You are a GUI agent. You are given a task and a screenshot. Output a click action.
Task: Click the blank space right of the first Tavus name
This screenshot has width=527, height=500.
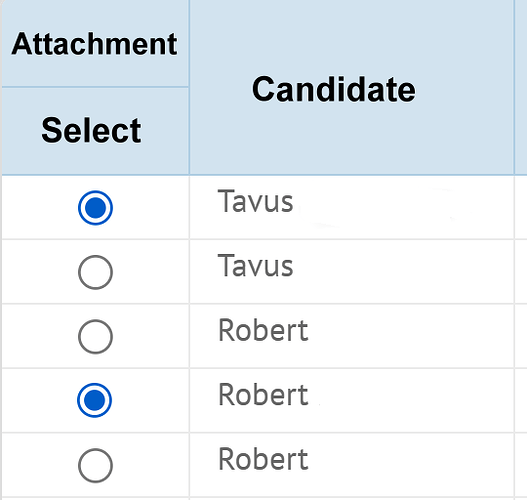pos(403,208)
